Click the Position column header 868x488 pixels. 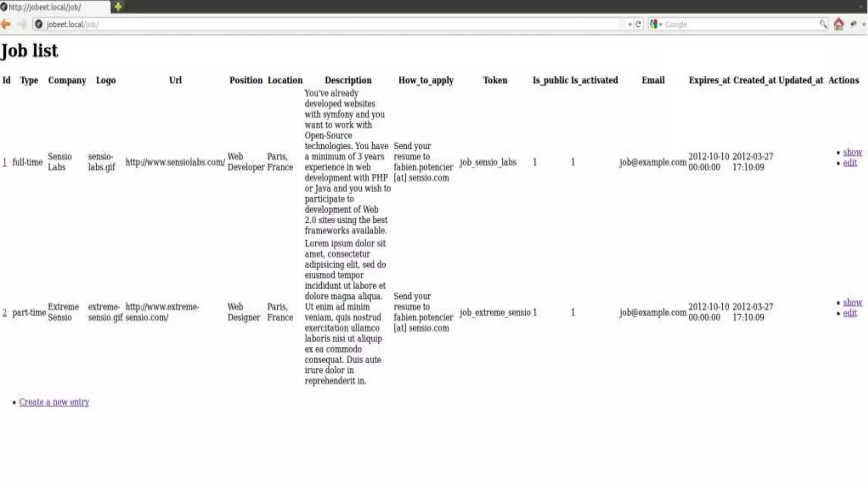pos(246,80)
